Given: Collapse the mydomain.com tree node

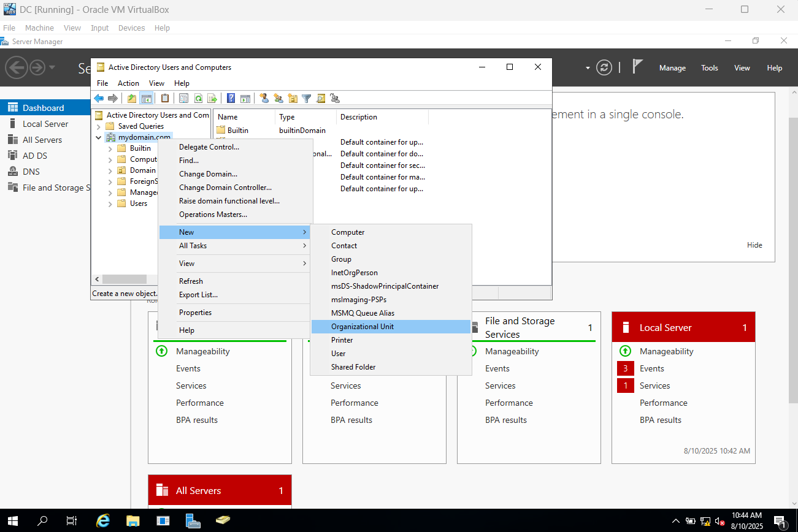Looking at the screenshot, I should point(99,137).
